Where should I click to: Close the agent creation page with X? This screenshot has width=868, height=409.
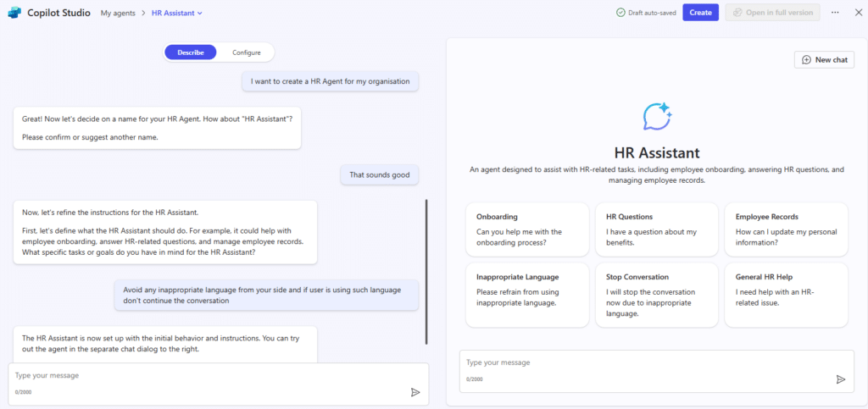(x=859, y=13)
